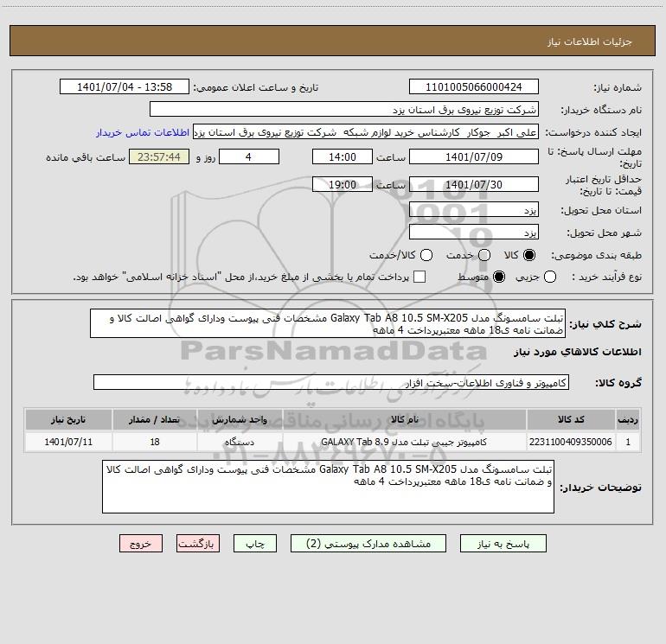The width and height of the screenshot is (666, 644).
Task: Click the validity time field 19:00
Action: [x=343, y=184]
